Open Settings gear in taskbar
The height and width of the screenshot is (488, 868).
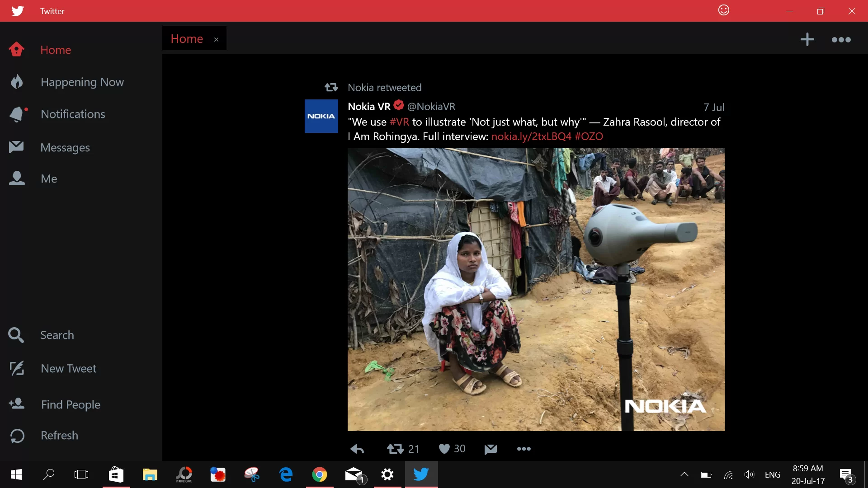pyautogui.click(x=387, y=474)
